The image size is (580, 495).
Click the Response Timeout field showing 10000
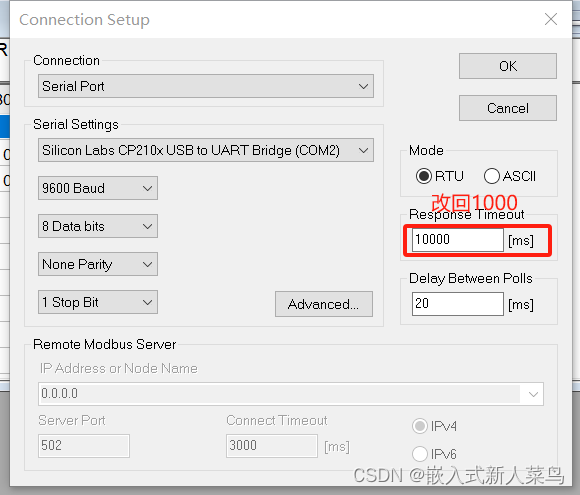(x=458, y=240)
